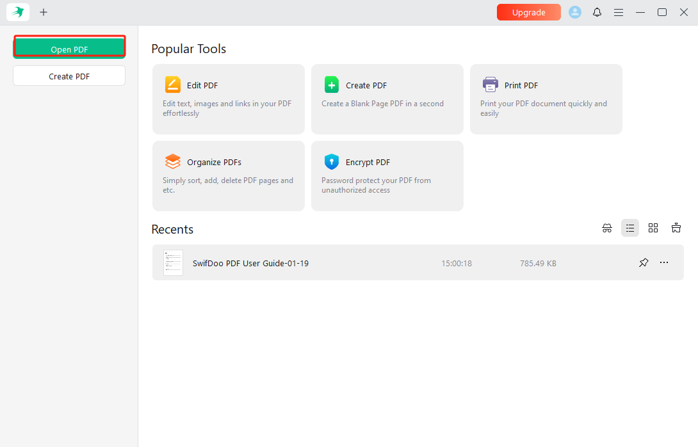Pin SwifDoo PDF User Guide file
The width and height of the screenshot is (699, 447).
[x=643, y=263]
